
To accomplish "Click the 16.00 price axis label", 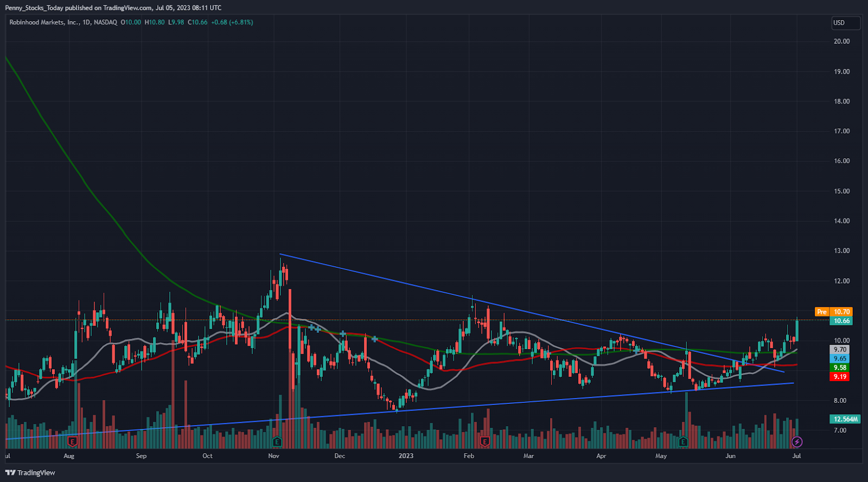I will pos(841,161).
